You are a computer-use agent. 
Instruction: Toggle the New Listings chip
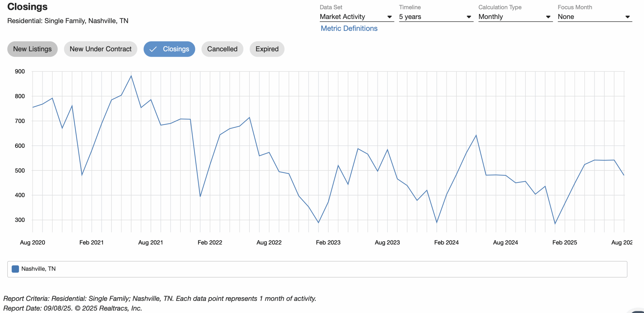point(32,49)
